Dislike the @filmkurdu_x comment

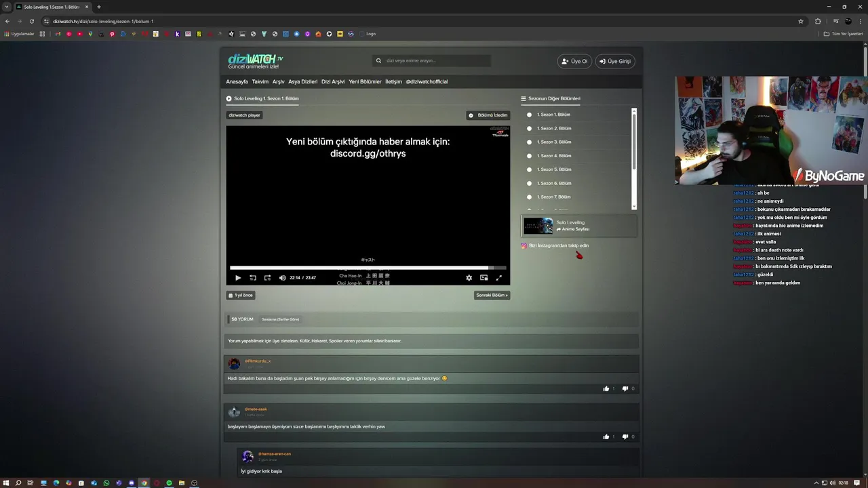625,388
